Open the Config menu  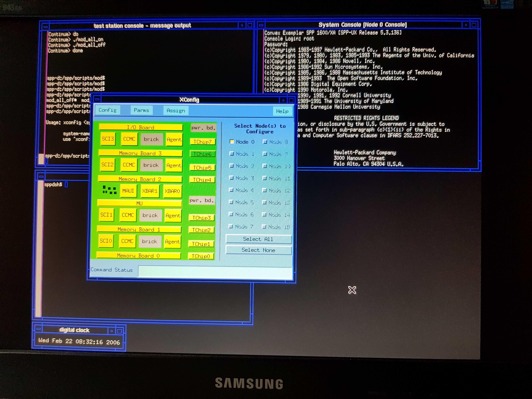coord(108,110)
